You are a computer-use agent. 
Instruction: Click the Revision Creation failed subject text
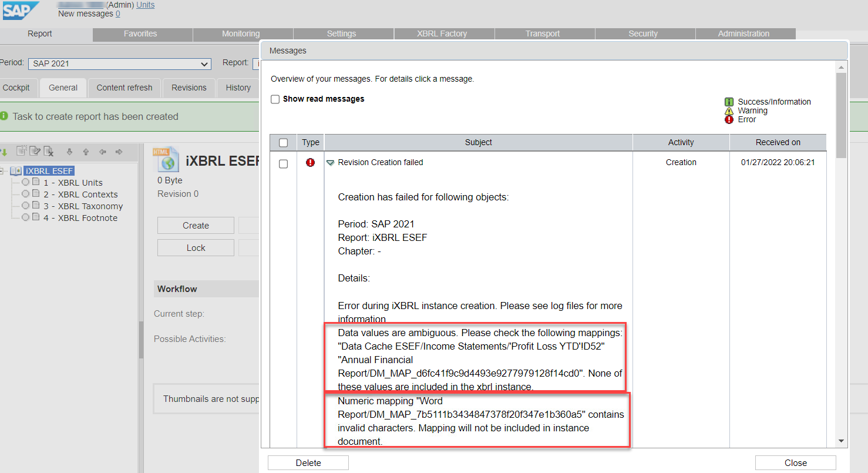[381, 162]
